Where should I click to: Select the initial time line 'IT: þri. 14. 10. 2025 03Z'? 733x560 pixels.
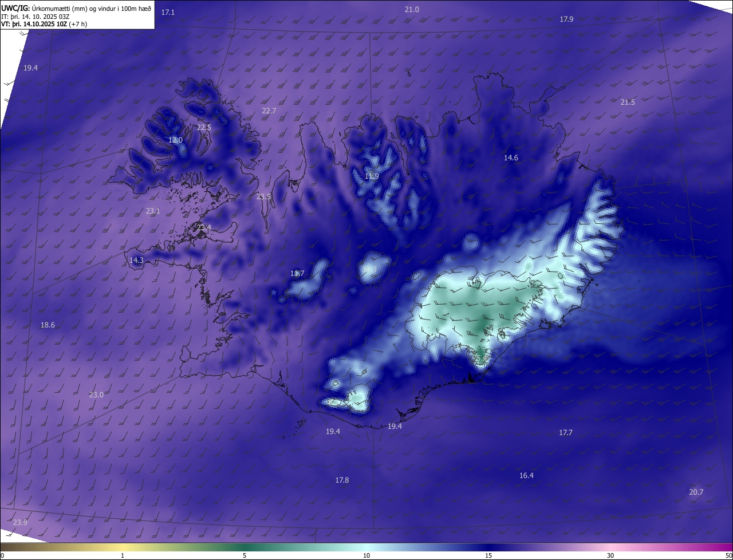pyautogui.click(x=35, y=16)
